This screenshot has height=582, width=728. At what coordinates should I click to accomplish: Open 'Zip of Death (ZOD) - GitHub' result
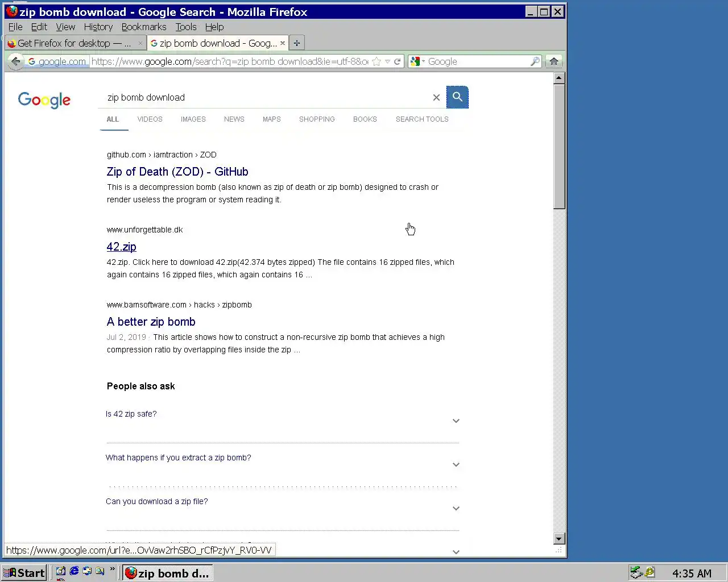click(x=177, y=172)
